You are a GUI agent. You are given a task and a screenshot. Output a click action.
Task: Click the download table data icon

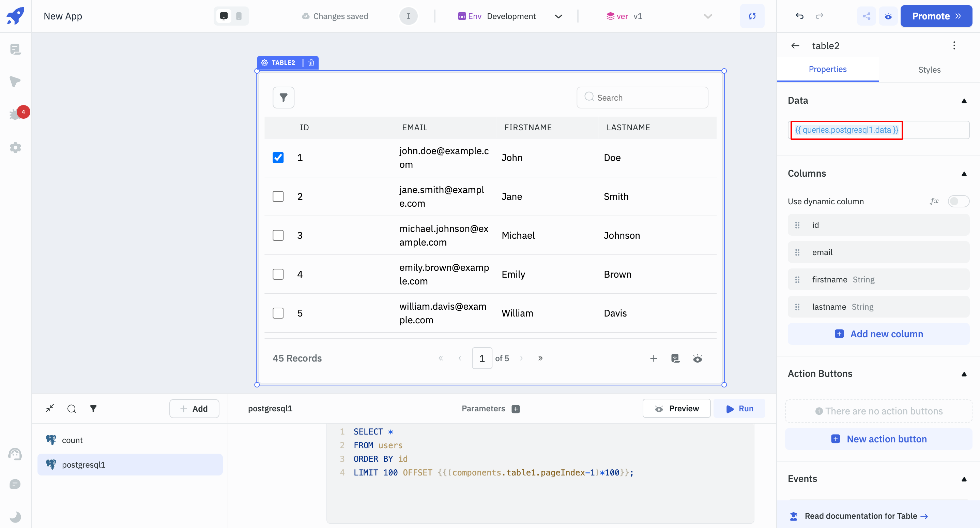(675, 358)
